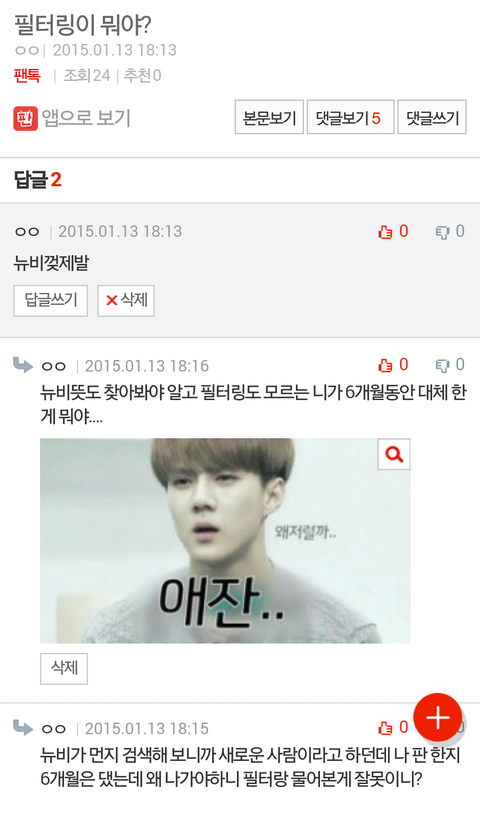Click 답글쓰기 under the first comment
The image size is (480, 820).
pos(51,301)
